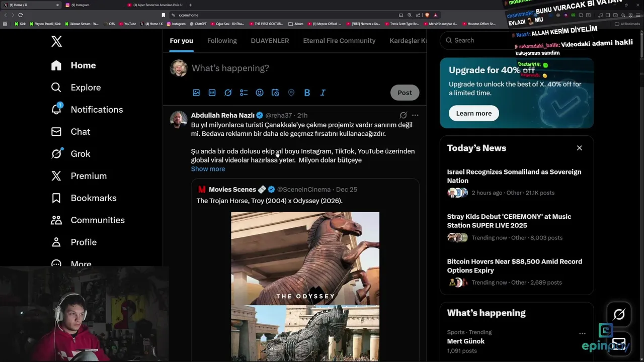Open the browser zoom control icon
This screenshot has height=362, width=644.
pos(410,15)
